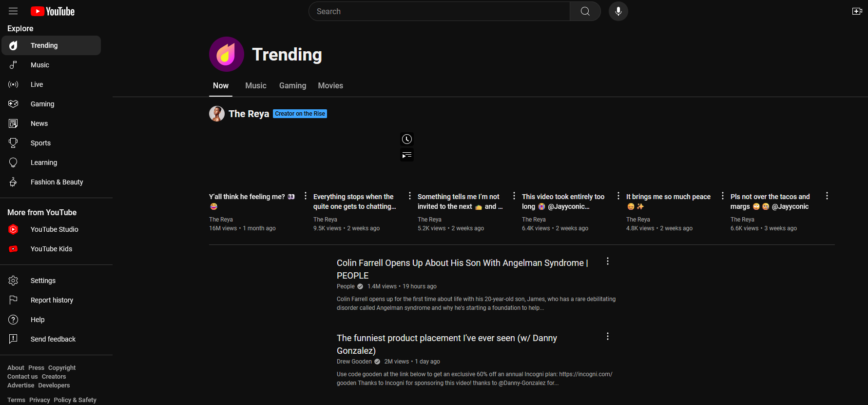Open options for 'Pls not over the tacos' video
This screenshot has width=868, height=405.
827,196
